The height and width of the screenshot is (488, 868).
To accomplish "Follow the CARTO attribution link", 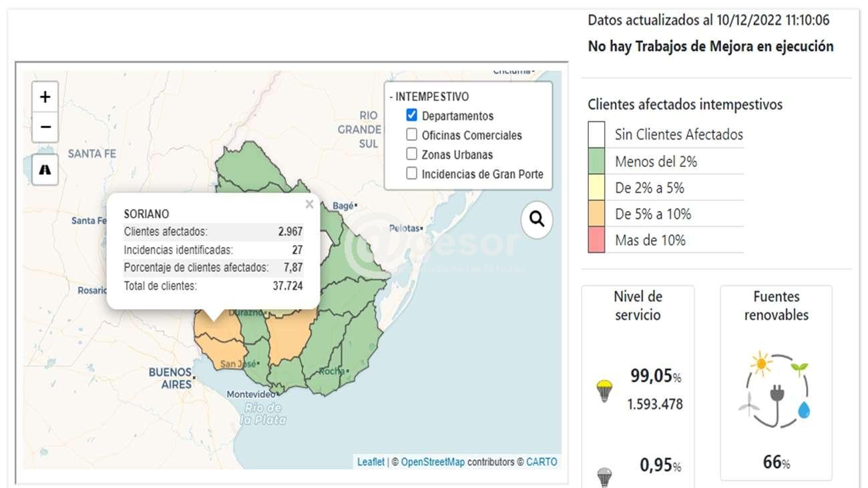I will tap(541, 462).
